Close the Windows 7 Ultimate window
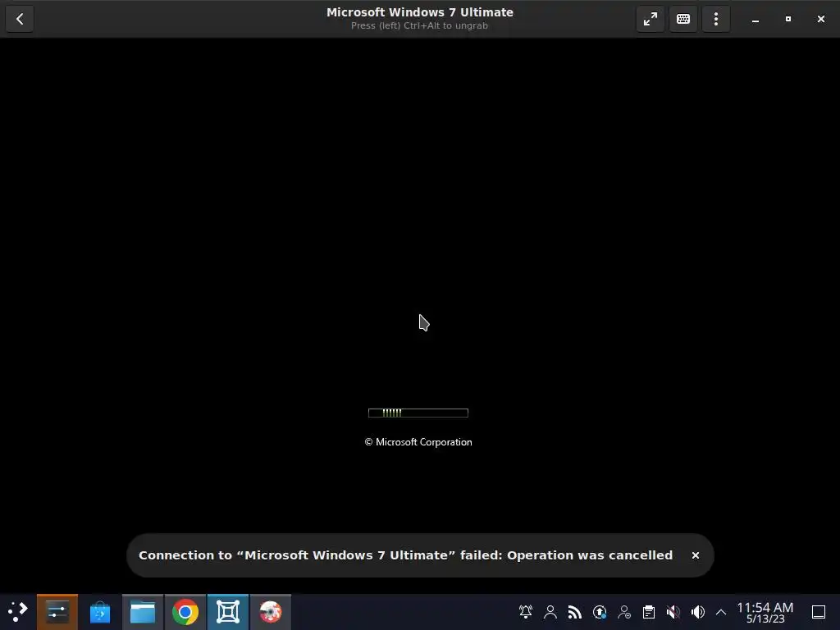This screenshot has height=630, width=840. point(820,20)
